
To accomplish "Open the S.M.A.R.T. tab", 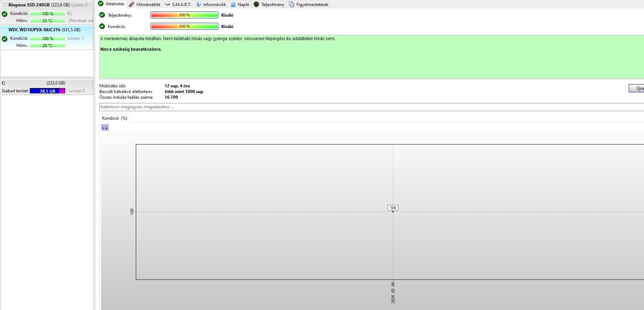I will click(178, 4).
